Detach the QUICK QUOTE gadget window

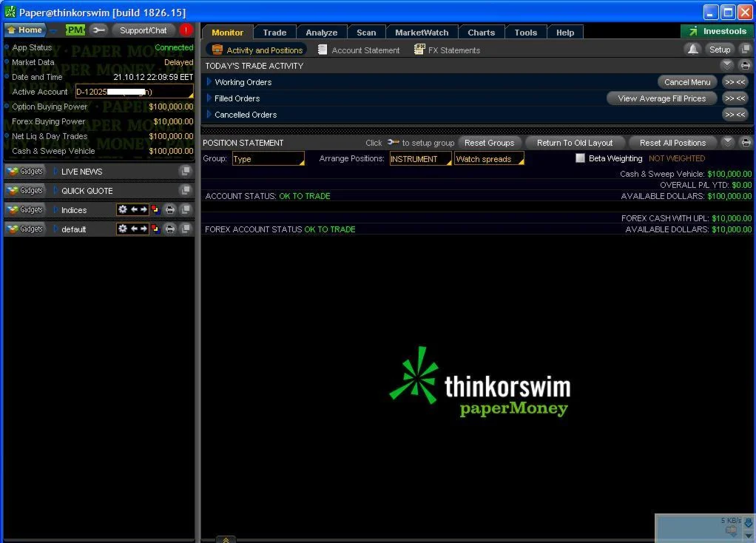point(185,190)
